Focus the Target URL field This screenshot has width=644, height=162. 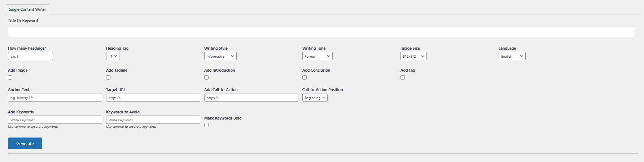(x=153, y=98)
